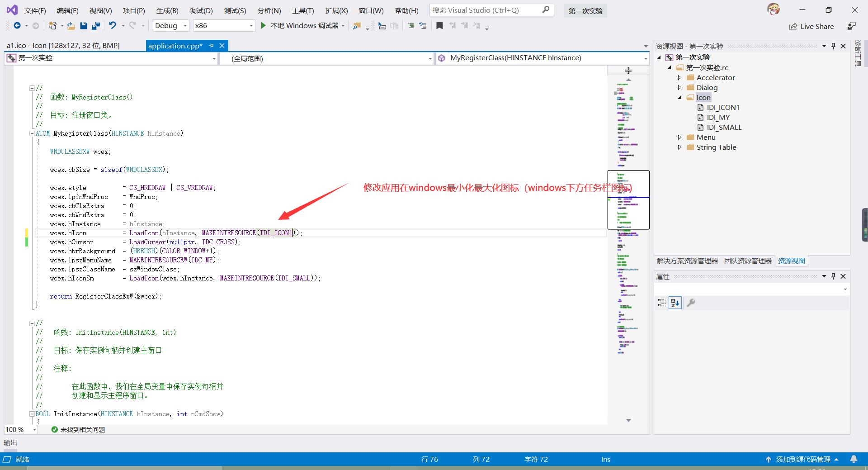Click the Alphabetical sort icon in Properties

[x=675, y=303]
